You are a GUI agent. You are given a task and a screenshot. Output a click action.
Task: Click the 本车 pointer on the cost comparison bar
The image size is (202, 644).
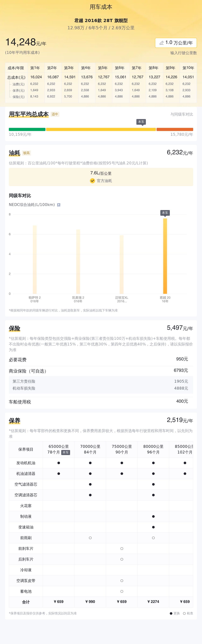pos(141,122)
